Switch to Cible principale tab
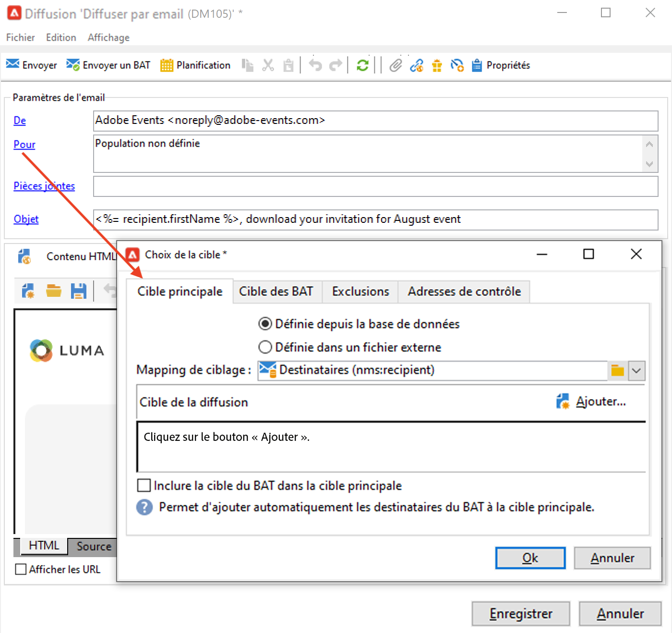 pos(180,292)
